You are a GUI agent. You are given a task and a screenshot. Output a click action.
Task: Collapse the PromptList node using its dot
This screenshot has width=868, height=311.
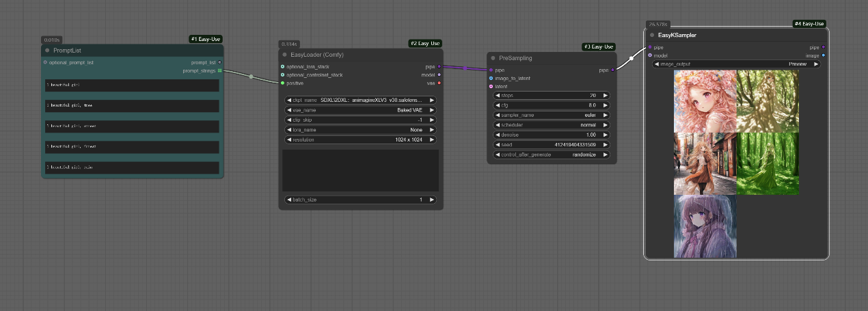[47, 51]
